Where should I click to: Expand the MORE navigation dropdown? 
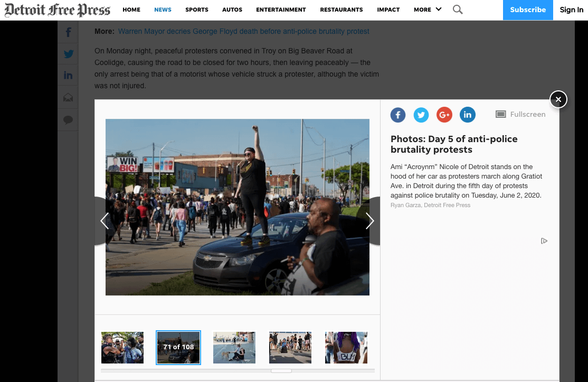tap(428, 10)
